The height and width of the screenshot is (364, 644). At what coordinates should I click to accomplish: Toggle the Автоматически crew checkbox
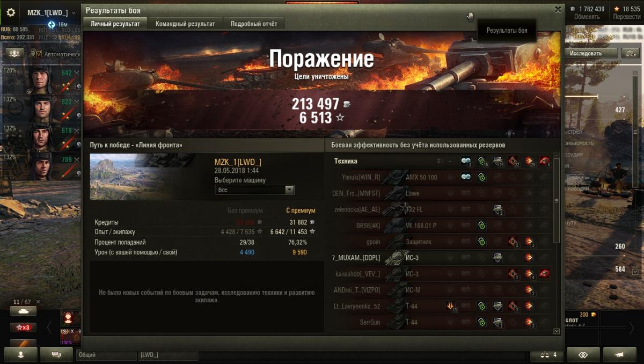[x=38, y=54]
